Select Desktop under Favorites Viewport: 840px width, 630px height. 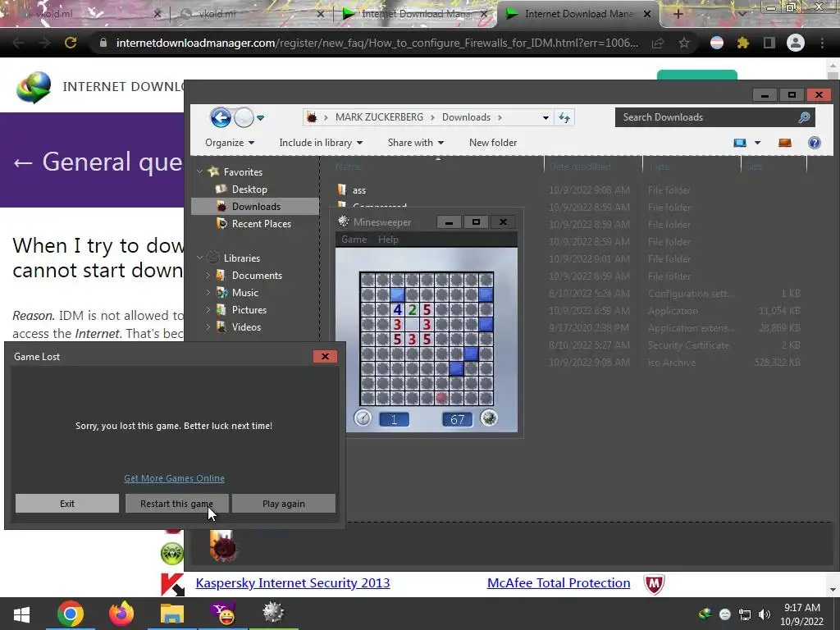[x=249, y=189]
